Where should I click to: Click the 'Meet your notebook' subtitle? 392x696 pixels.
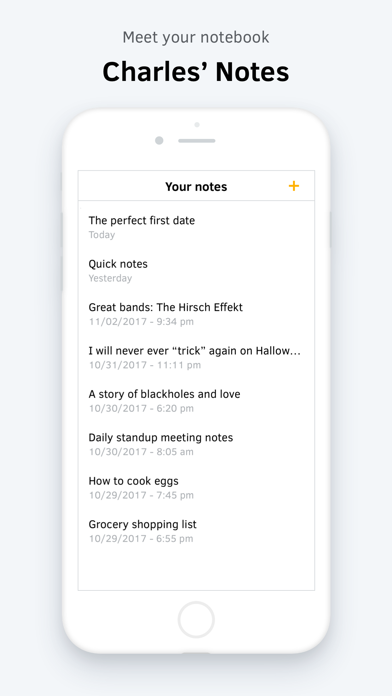pos(196,37)
